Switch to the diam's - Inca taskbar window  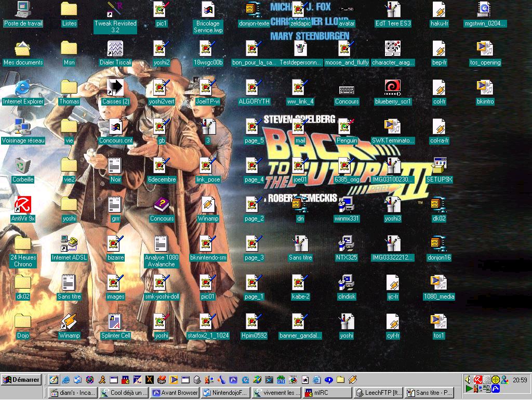(x=73, y=393)
